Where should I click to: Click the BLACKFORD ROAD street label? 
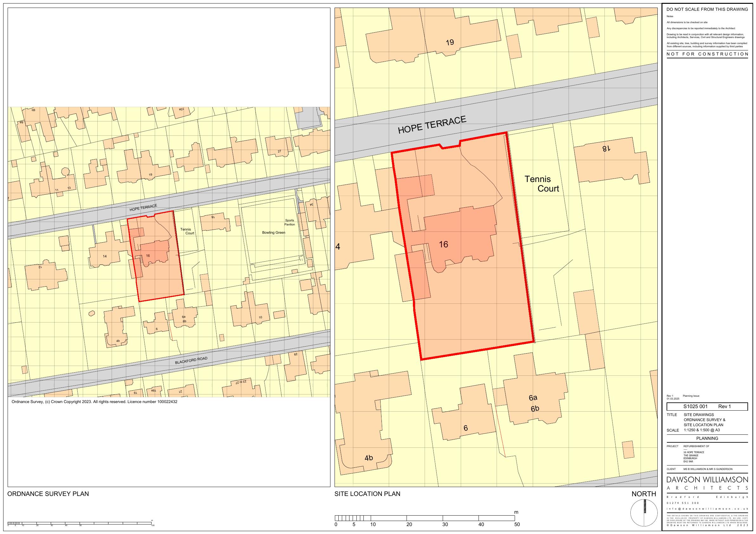(x=191, y=360)
